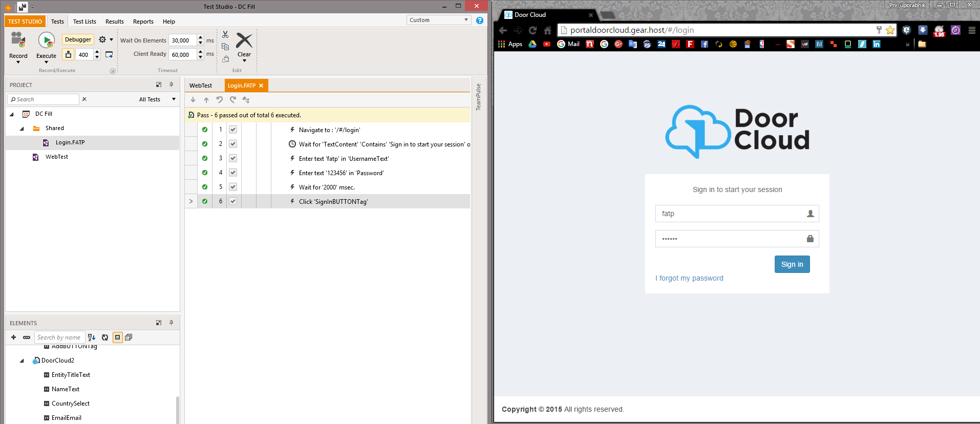Click the Clear X icon

coord(244,40)
